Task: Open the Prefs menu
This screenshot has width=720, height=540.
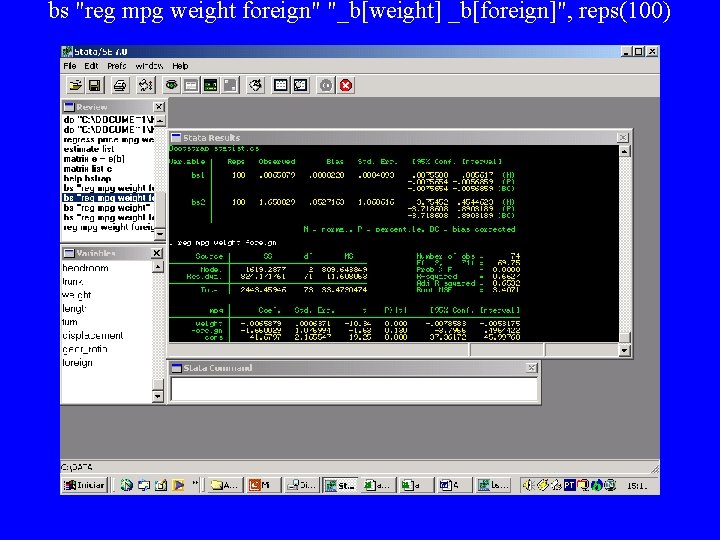Action: pyautogui.click(x=117, y=66)
